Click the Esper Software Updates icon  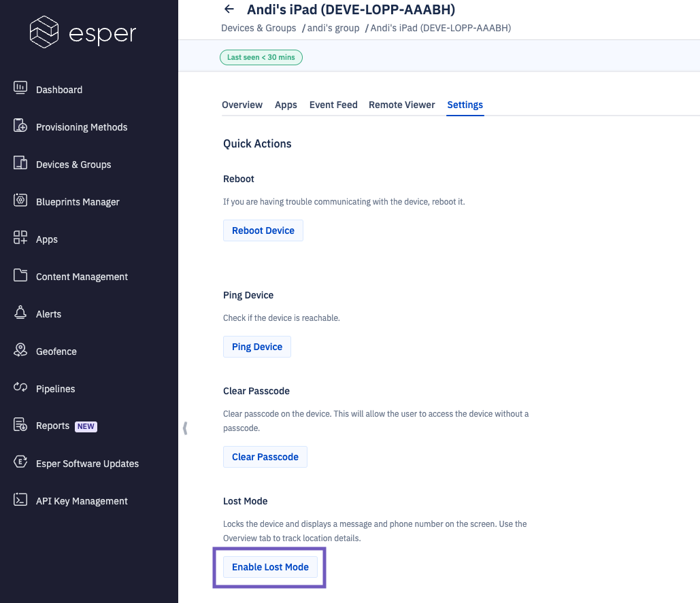click(20, 462)
